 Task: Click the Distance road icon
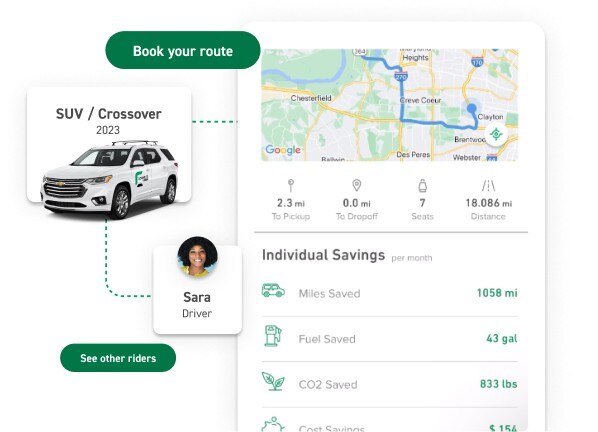488,185
